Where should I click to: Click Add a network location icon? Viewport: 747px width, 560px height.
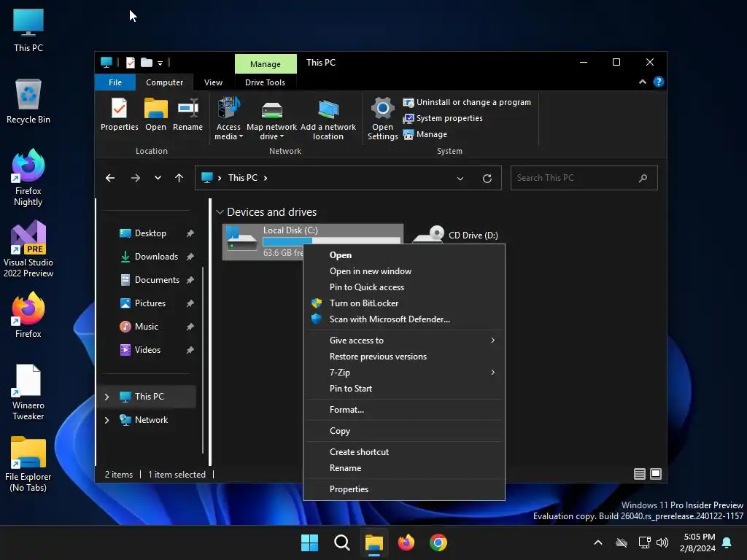[328, 119]
